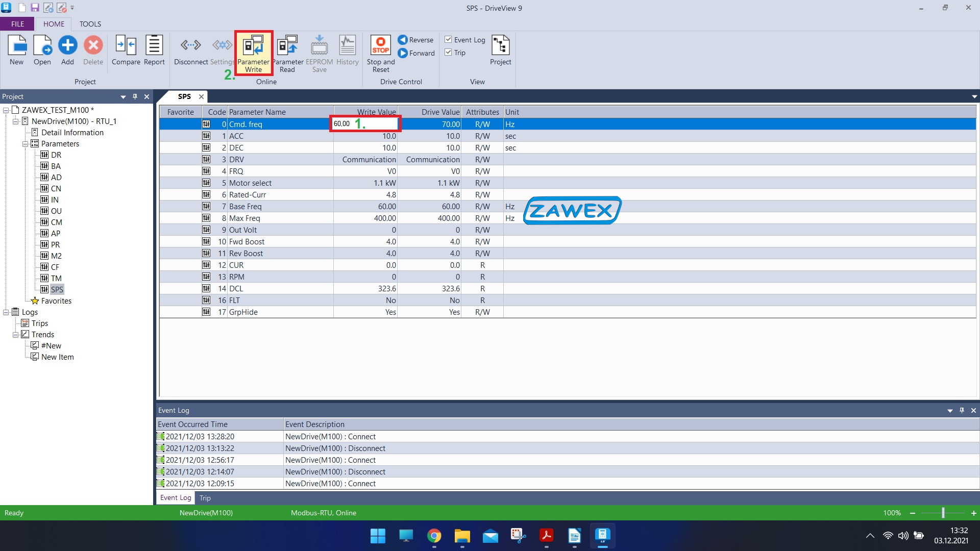Open the TOOLS menu tab

(90, 23)
